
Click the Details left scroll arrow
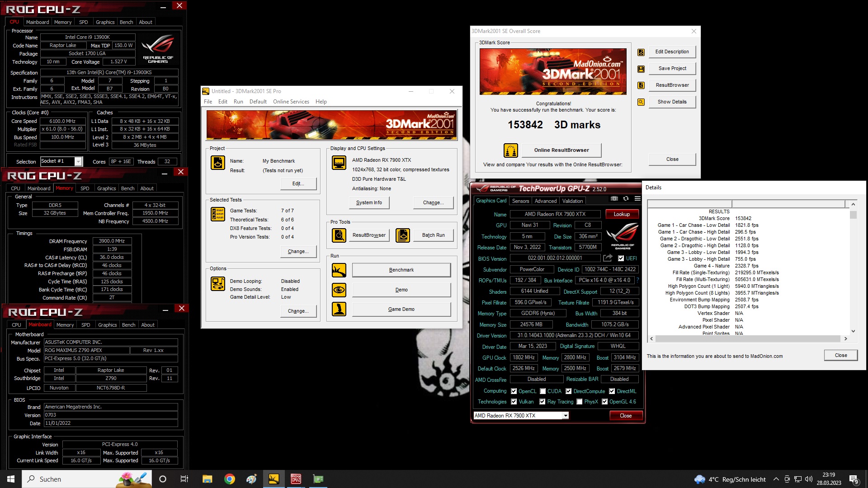pos(651,338)
